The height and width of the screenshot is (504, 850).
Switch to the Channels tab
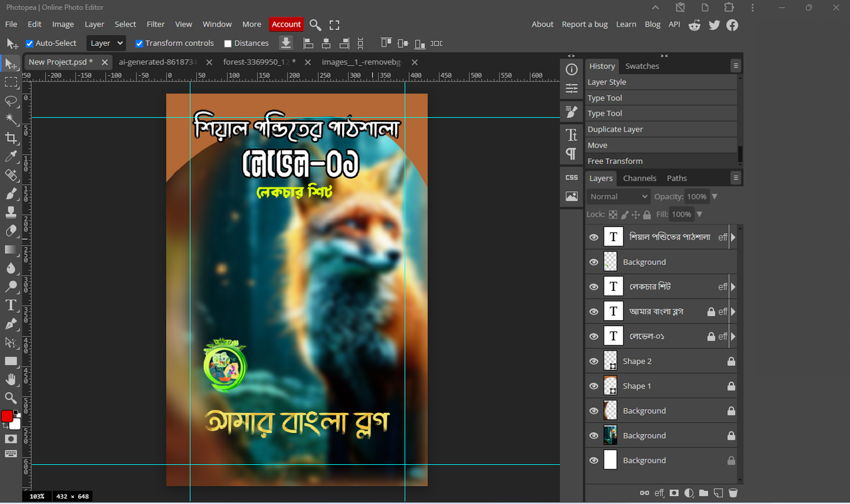pos(639,178)
